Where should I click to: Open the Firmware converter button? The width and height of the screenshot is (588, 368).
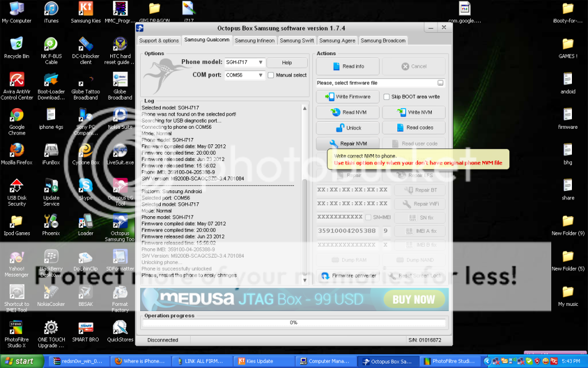[x=347, y=275]
